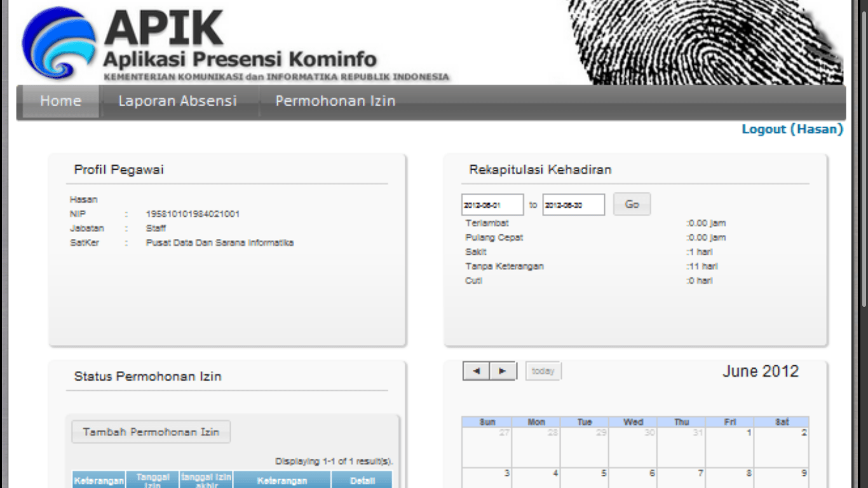Click the end date field 2012-06-30
This screenshot has width=868, height=488.
tap(573, 205)
